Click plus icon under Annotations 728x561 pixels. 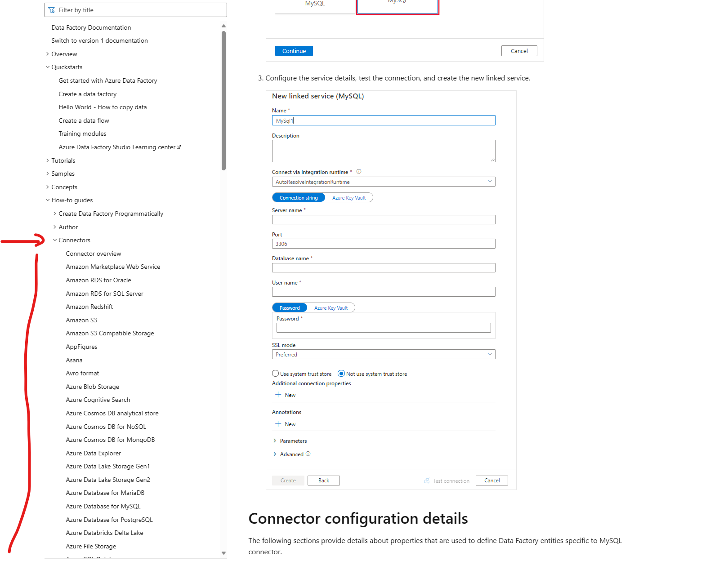coord(278,424)
